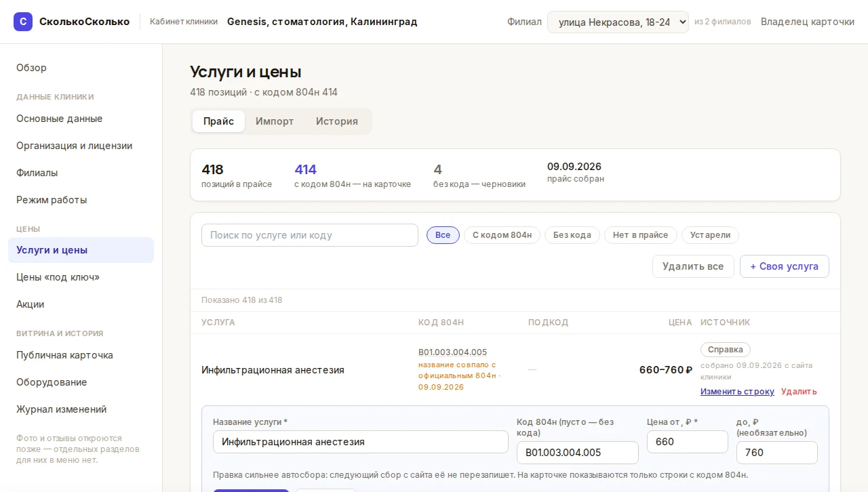Filter by С кодом 804н chip
The image size is (868, 492).
tap(502, 235)
